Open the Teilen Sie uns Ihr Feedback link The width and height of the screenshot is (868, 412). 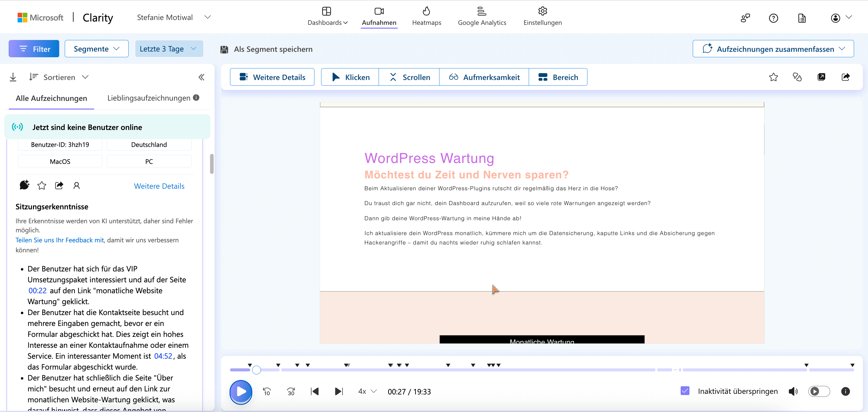60,240
